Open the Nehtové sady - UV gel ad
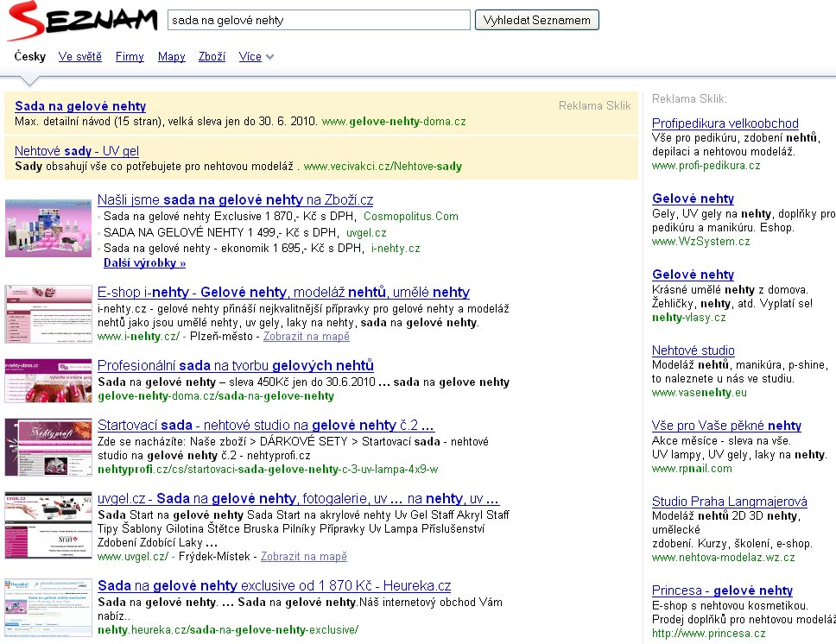This screenshot has width=836, height=644. 77,151
